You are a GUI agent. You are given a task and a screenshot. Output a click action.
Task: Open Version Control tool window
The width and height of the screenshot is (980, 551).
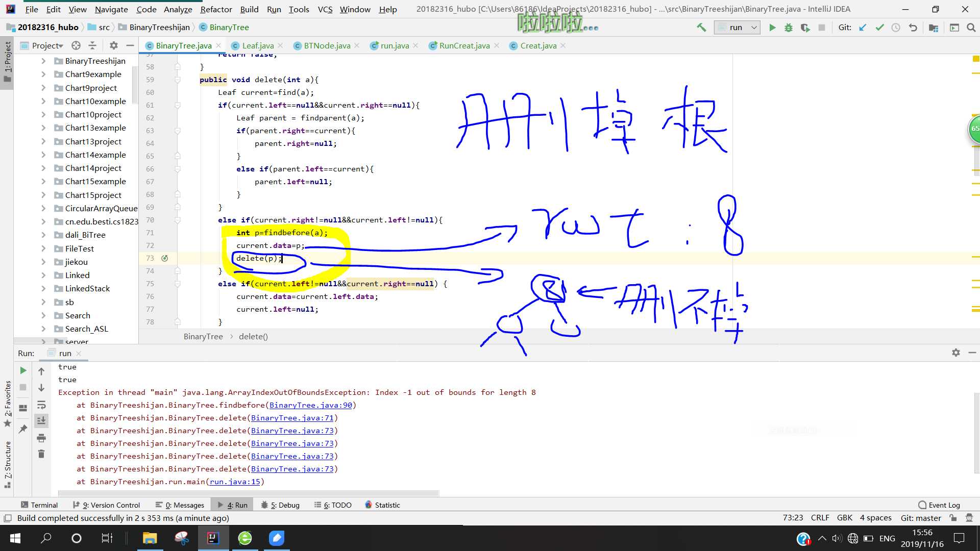click(106, 505)
